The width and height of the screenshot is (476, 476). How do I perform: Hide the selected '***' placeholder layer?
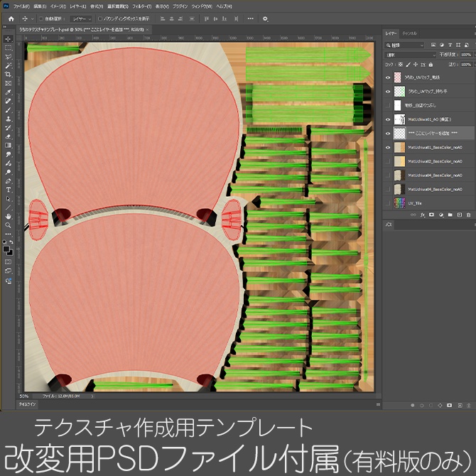pos(388,134)
